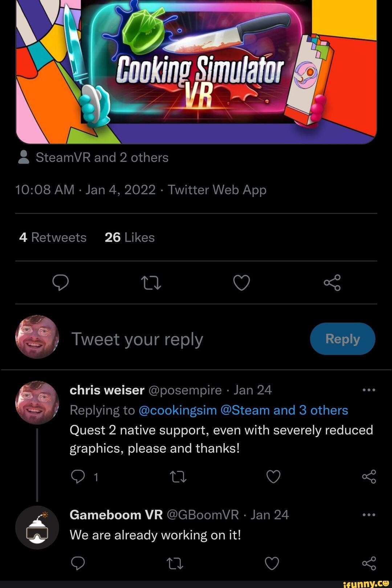Reply to the main tweet via comment icon
The width and height of the screenshot is (392, 588).
(x=60, y=283)
